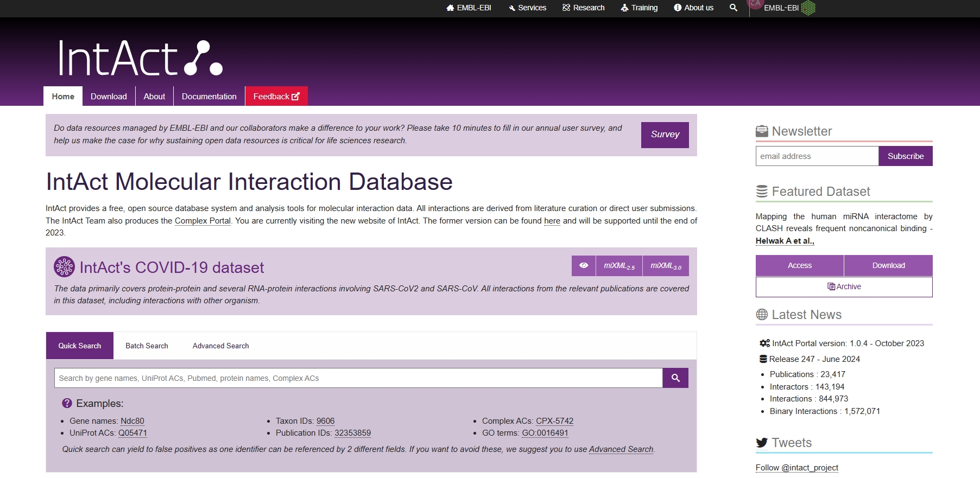The width and height of the screenshot is (980, 478).
Task: Open the search magnifier in top bar
Action: tap(734, 8)
